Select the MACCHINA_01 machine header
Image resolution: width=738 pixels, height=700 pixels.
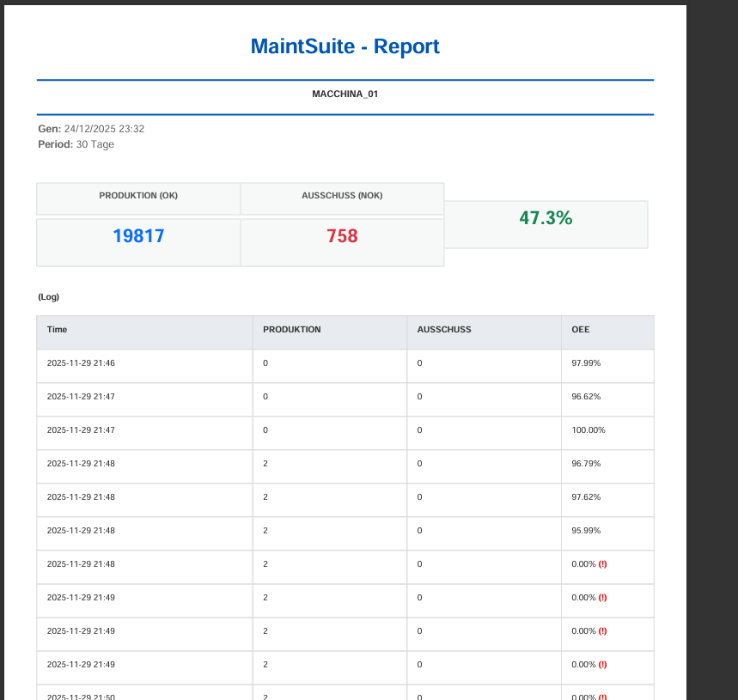click(345, 94)
